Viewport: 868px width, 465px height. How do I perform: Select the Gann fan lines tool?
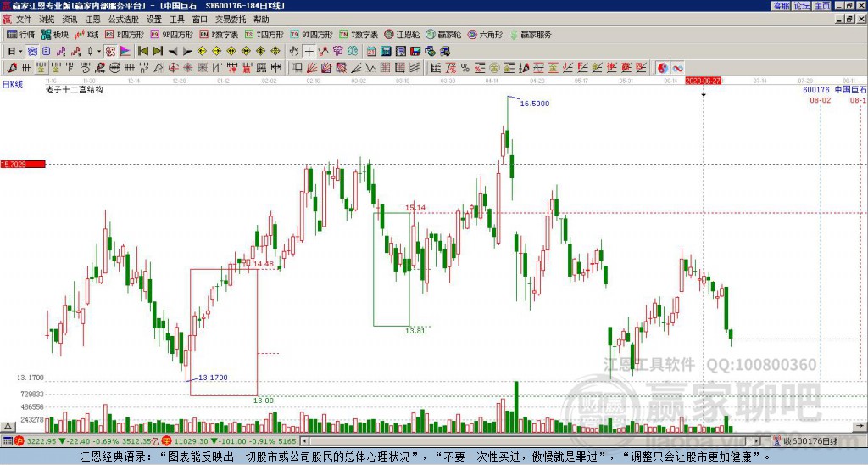tap(312, 68)
